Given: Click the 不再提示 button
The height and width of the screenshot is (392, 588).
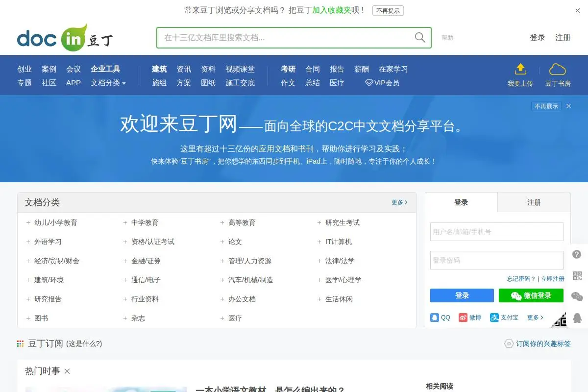Looking at the screenshot, I should pos(388,11).
